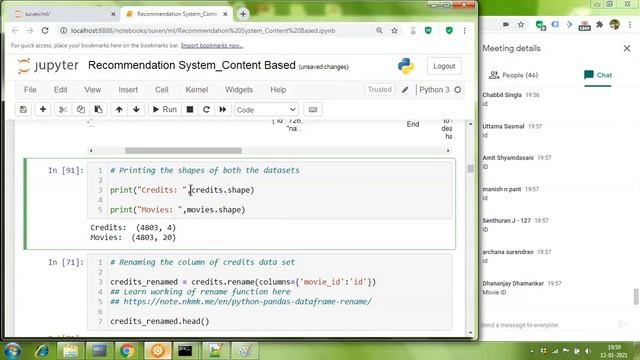
Task: Open the File menu
Action: 30,90
